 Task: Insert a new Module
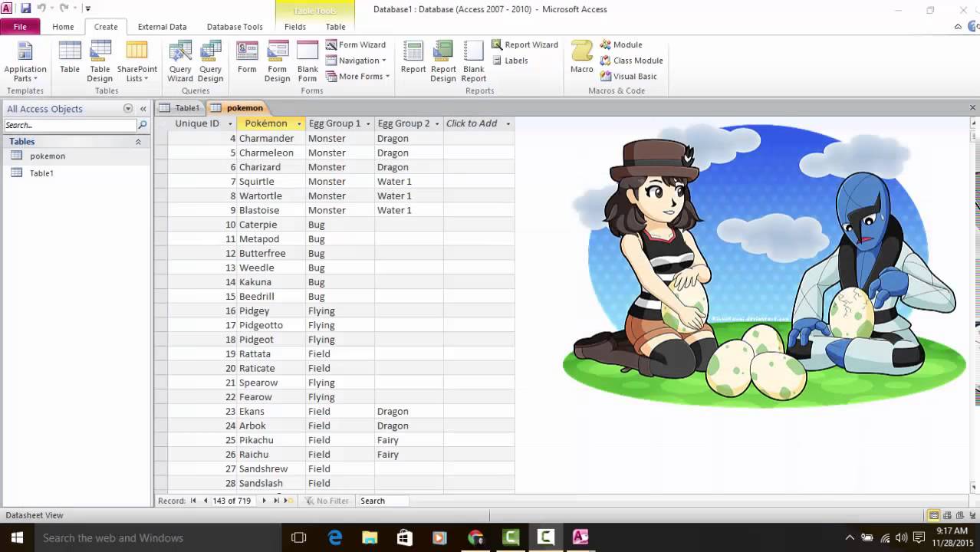(x=621, y=44)
